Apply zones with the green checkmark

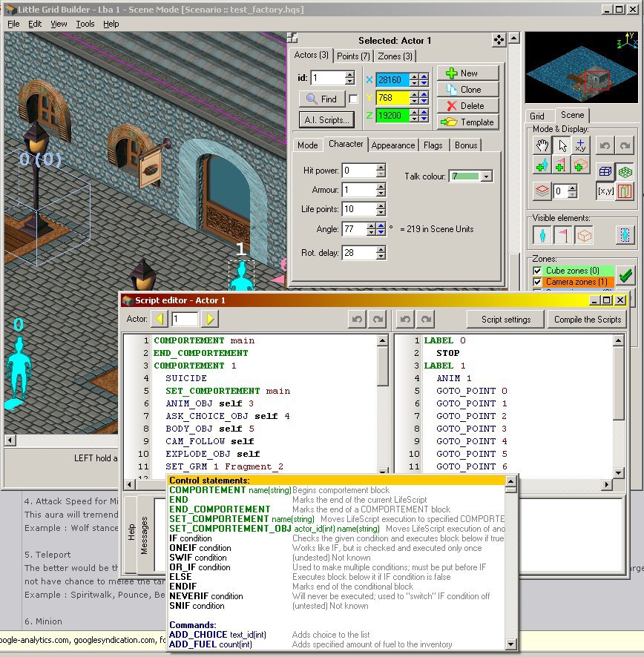coord(625,275)
